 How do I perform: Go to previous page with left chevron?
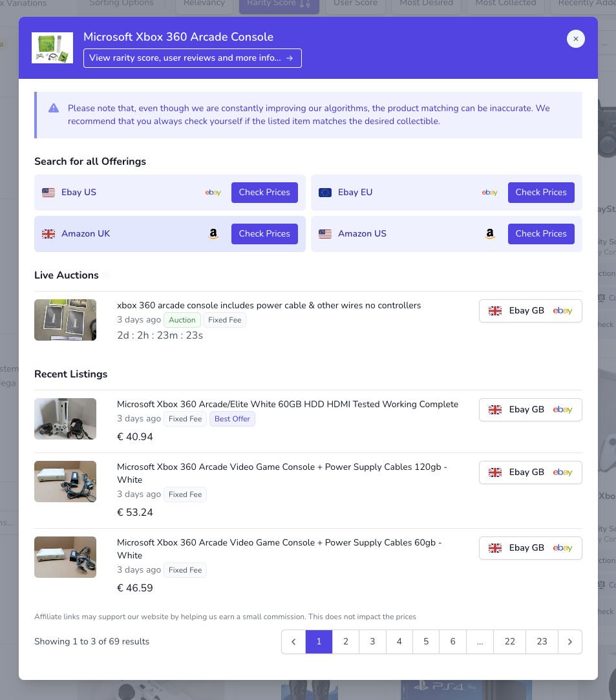[293, 642]
